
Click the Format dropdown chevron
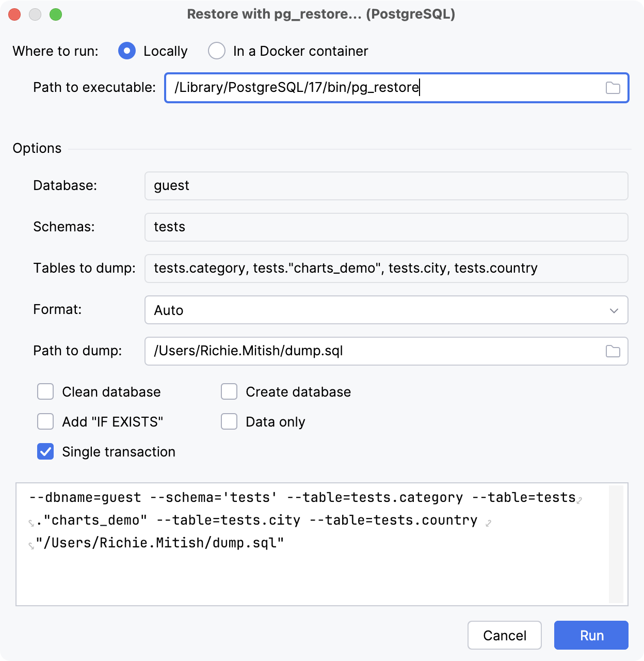[613, 310]
